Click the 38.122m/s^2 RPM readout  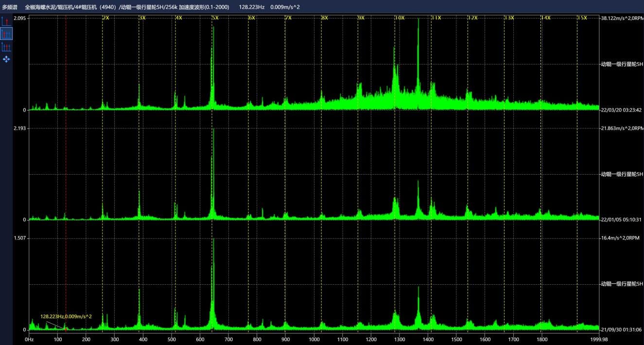click(x=622, y=18)
